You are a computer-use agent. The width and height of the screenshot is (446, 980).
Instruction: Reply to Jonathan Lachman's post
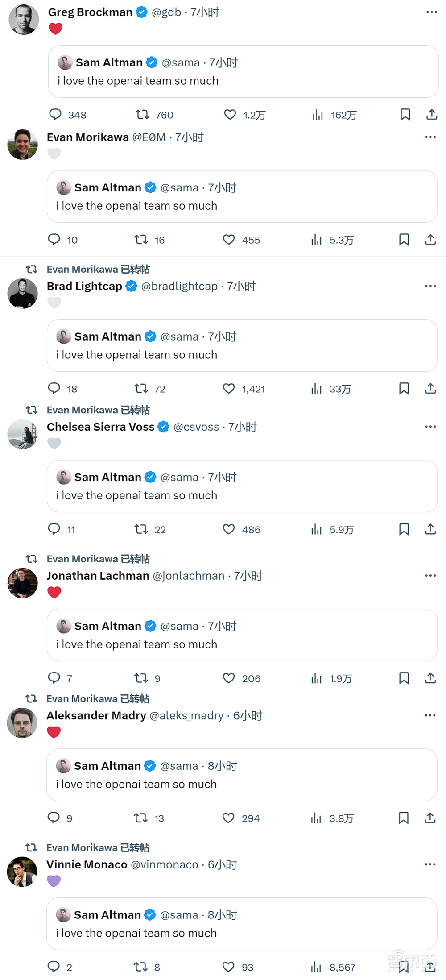click(54, 678)
